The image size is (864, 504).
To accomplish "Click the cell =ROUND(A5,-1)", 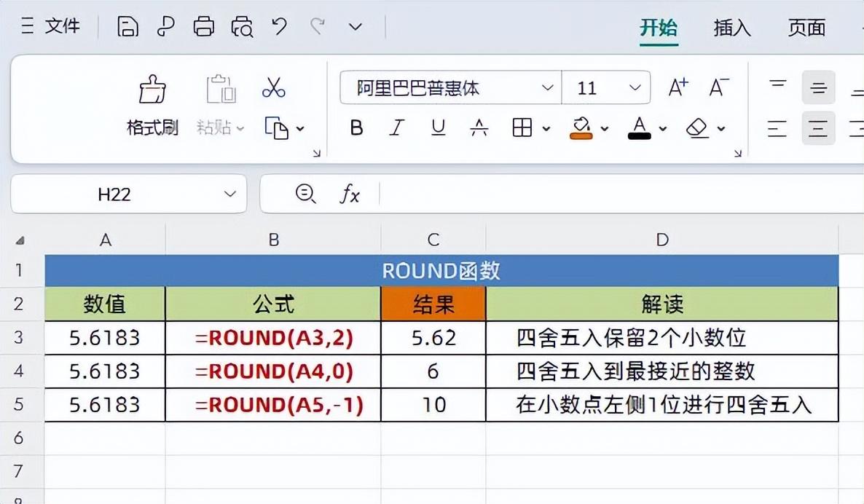I will [x=273, y=405].
